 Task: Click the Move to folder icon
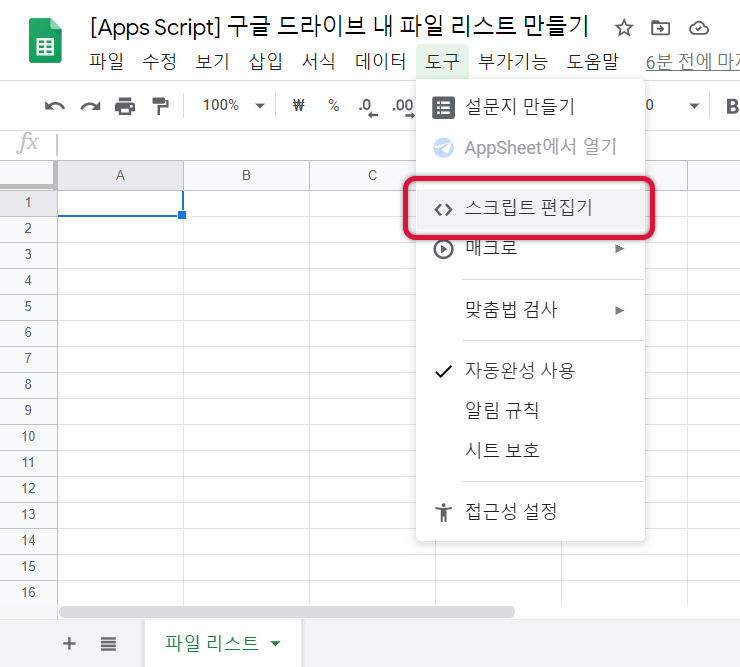[661, 28]
